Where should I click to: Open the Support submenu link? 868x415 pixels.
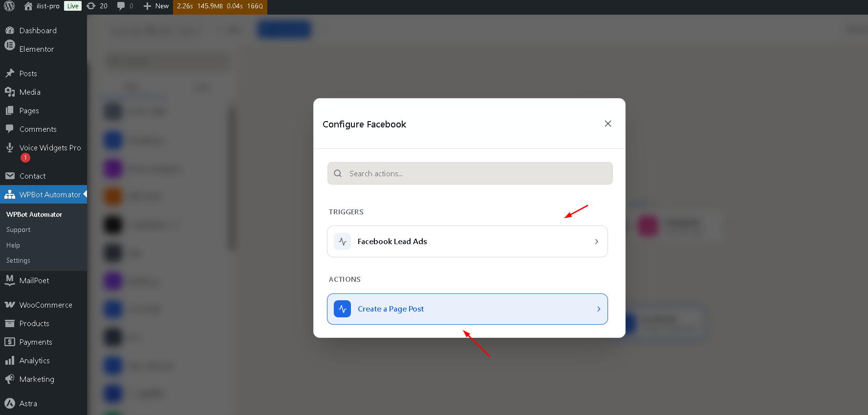18,229
